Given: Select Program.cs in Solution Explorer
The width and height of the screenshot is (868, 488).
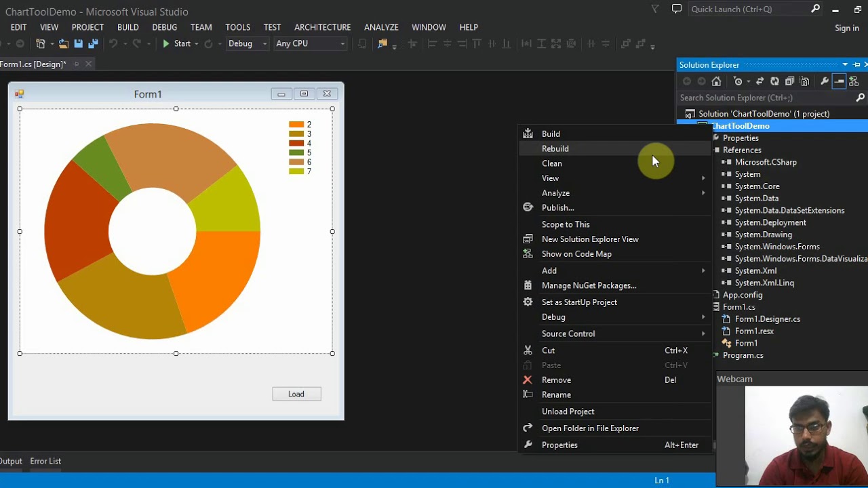Looking at the screenshot, I should coord(743,355).
